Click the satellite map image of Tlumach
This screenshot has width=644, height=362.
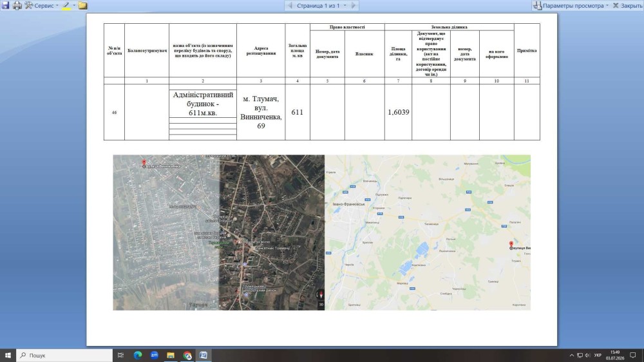[218, 233]
